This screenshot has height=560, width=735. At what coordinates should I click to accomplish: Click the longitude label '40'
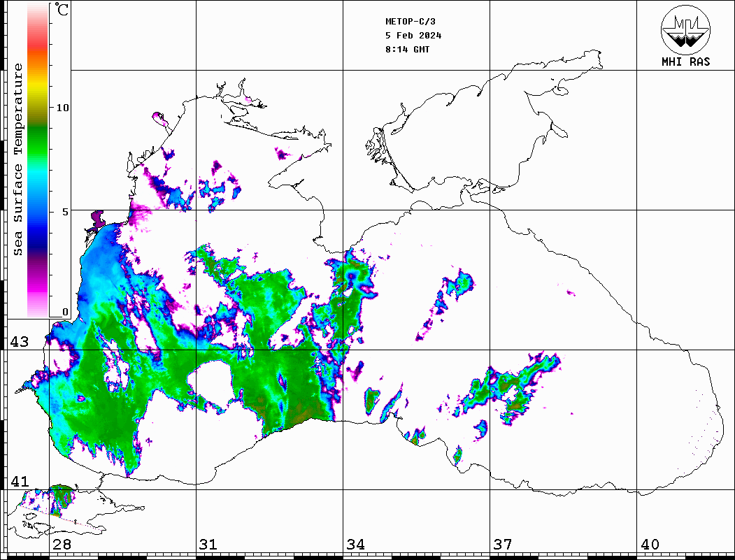(x=650, y=545)
